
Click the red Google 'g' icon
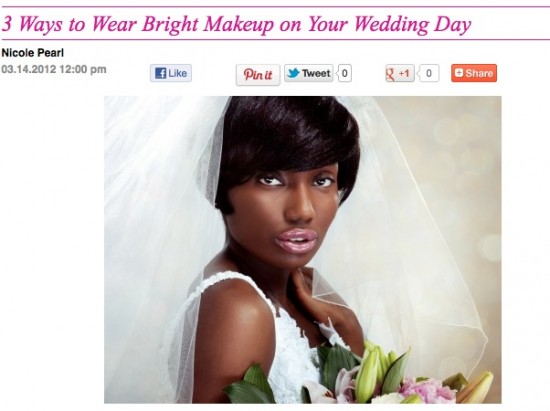point(390,74)
